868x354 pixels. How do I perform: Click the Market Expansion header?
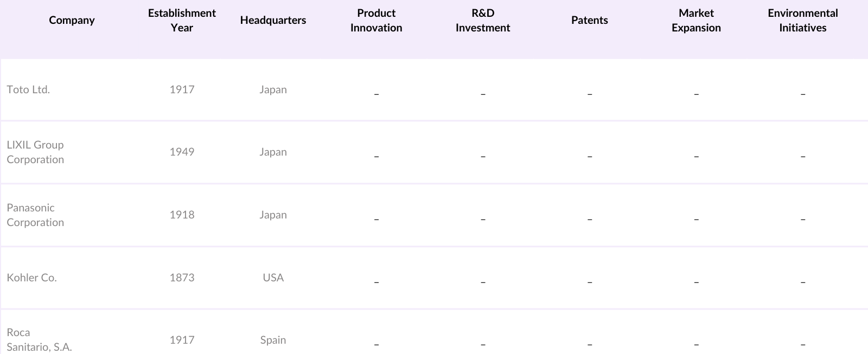(696, 20)
